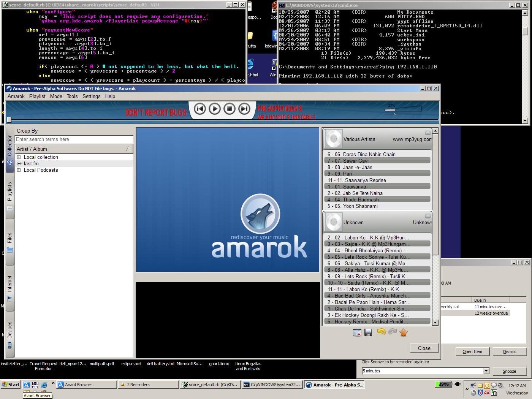532x399 pixels.
Task: Switch to score_default.rb VIM taskbar button
Action: pyautogui.click(x=210, y=385)
